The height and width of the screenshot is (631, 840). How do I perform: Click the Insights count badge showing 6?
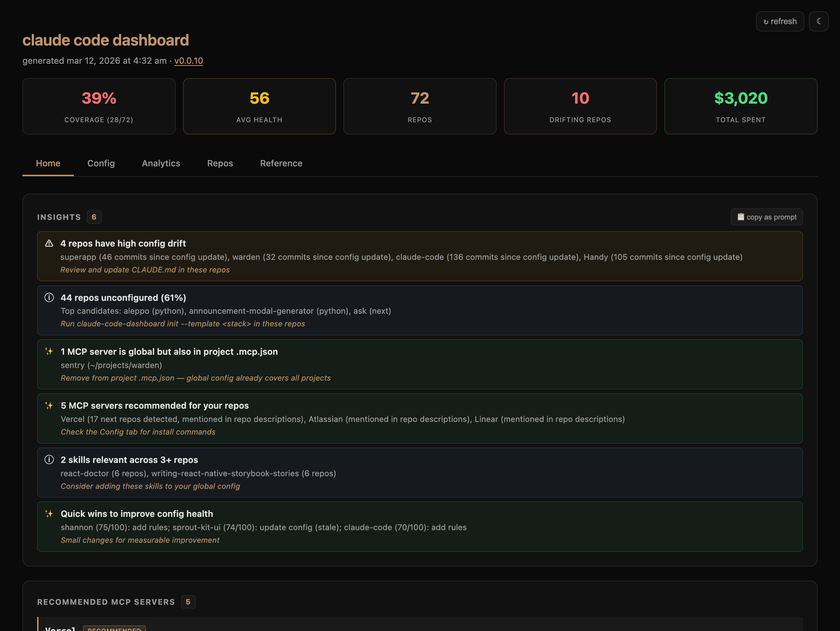click(94, 217)
